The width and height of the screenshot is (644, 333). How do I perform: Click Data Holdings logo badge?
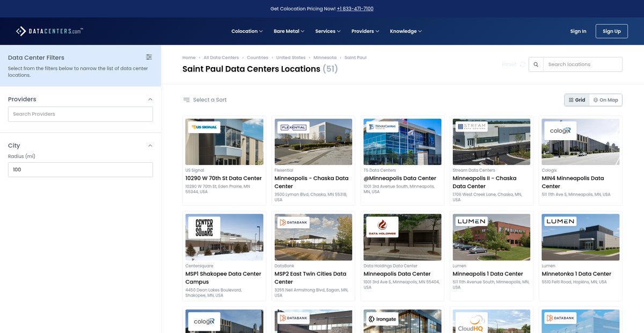[383, 227]
